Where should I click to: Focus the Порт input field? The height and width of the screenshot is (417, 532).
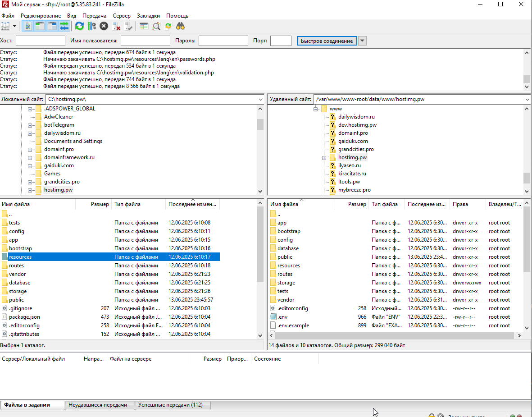coord(281,41)
